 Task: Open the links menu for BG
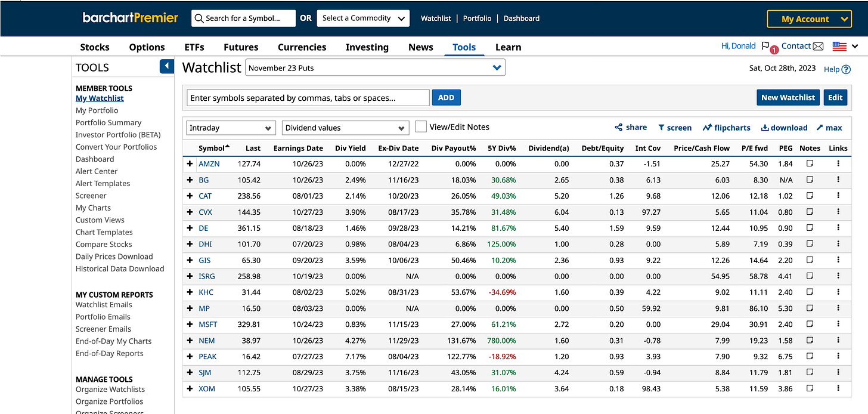pyautogui.click(x=838, y=180)
